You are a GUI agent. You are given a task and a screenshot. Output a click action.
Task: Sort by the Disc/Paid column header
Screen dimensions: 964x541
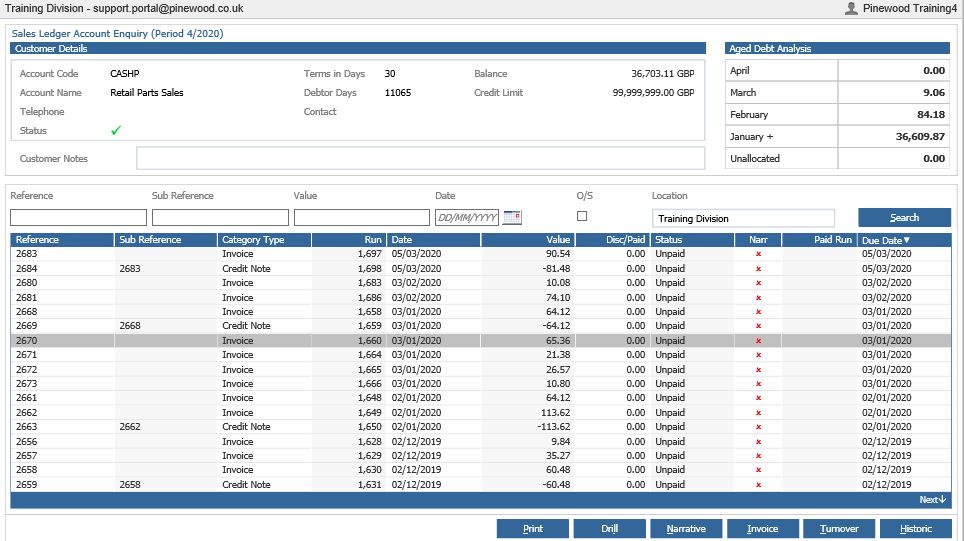click(x=612, y=240)
